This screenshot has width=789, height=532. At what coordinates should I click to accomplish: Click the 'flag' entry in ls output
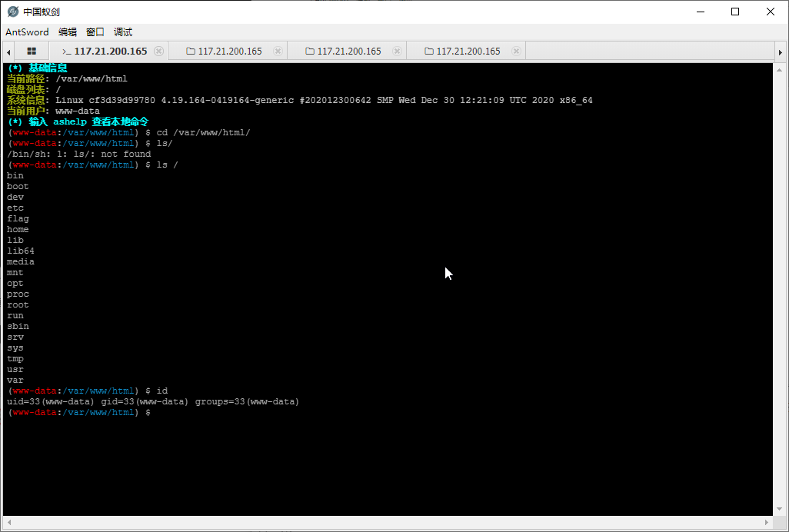pyautogui.click(x=18, y=219)
